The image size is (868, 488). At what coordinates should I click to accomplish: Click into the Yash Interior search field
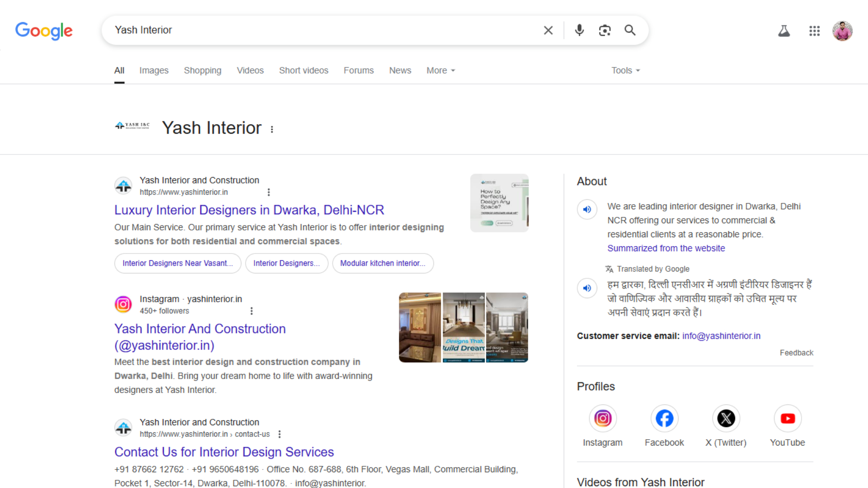point(316,30)
